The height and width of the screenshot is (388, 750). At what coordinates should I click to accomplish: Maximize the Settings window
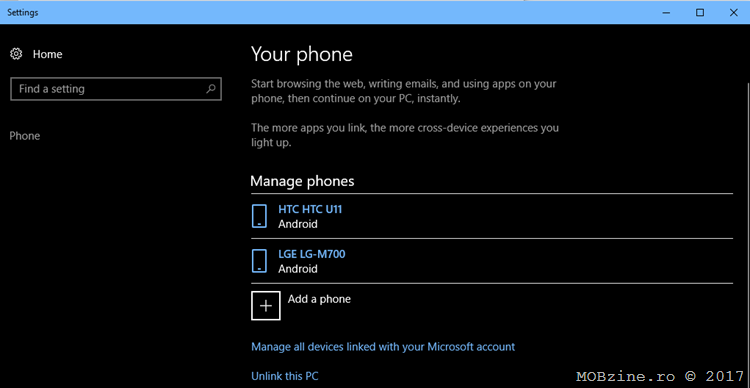(700, 13)
